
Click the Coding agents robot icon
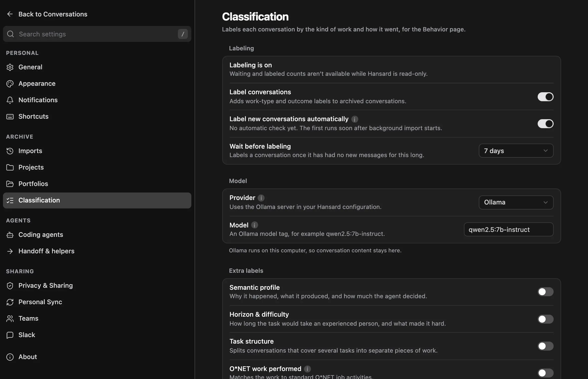[10, 235]
